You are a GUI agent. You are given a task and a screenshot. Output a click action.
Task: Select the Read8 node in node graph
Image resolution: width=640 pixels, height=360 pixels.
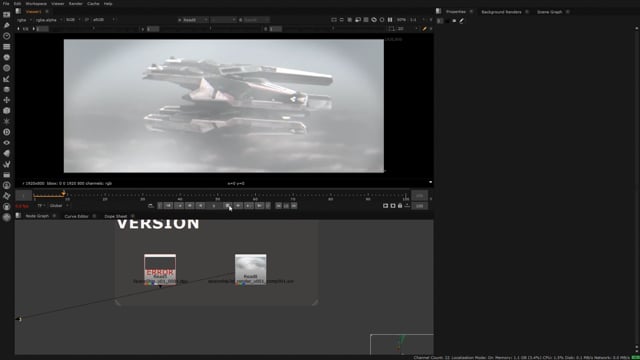click(x=251, y=269)
